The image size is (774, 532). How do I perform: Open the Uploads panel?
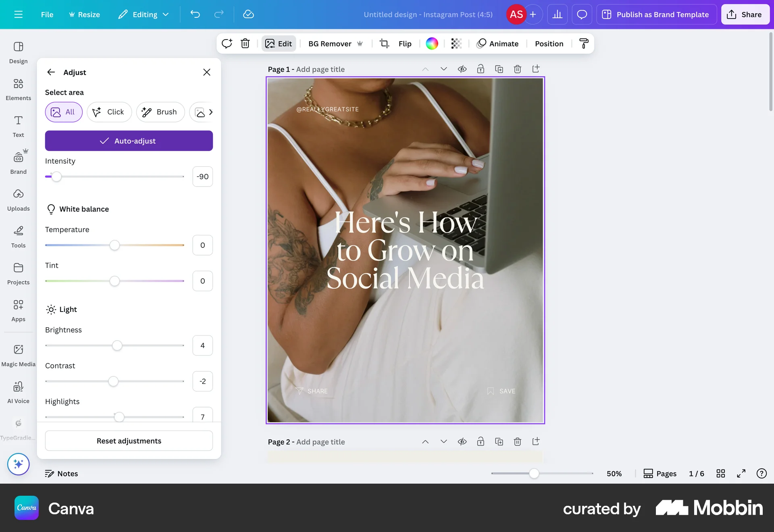tap(18, 199)
